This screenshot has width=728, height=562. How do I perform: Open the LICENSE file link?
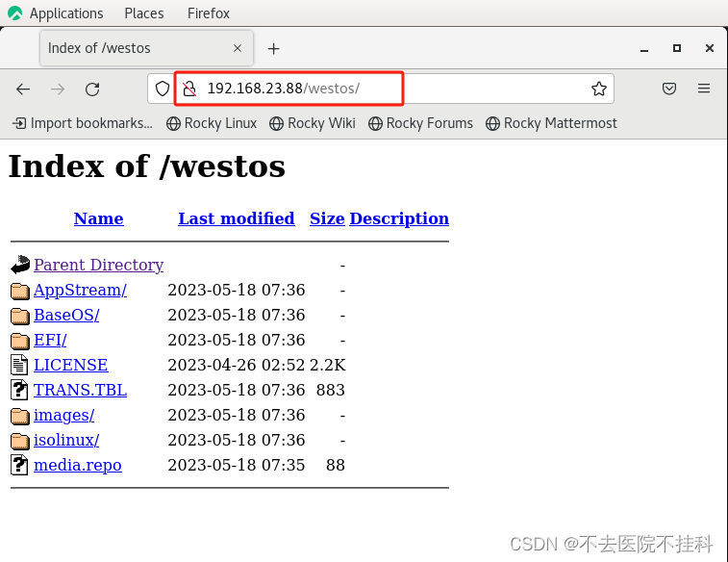(71, 365)
